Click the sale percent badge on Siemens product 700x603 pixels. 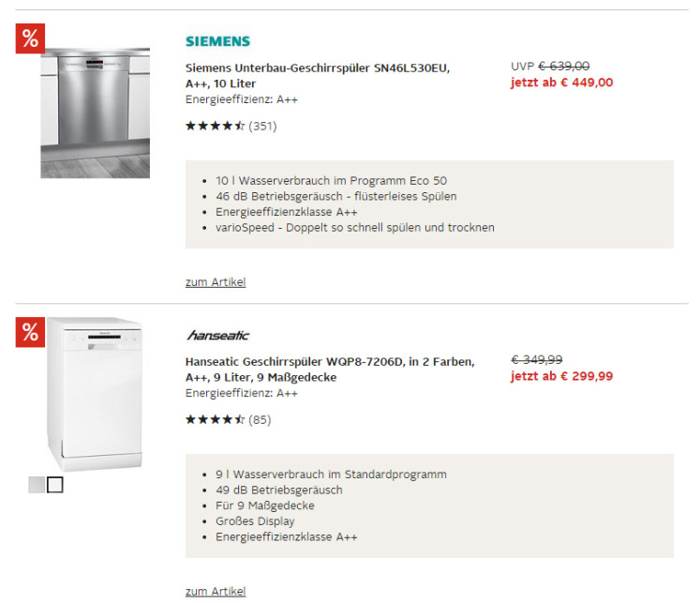click(x=30, y=38)
